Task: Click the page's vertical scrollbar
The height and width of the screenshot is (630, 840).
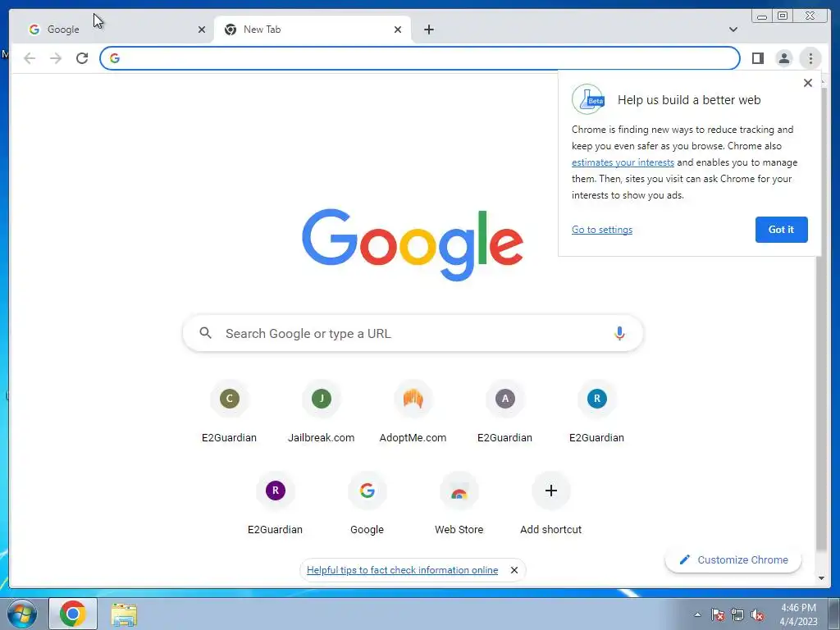Action: pos(821,319)
